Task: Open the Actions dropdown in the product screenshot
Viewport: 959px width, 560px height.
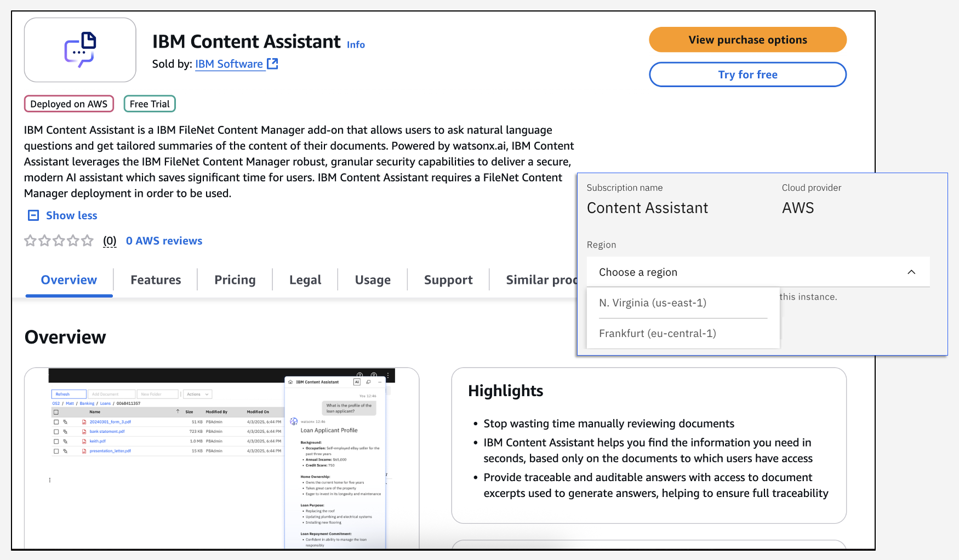Action: click(197, 394)
